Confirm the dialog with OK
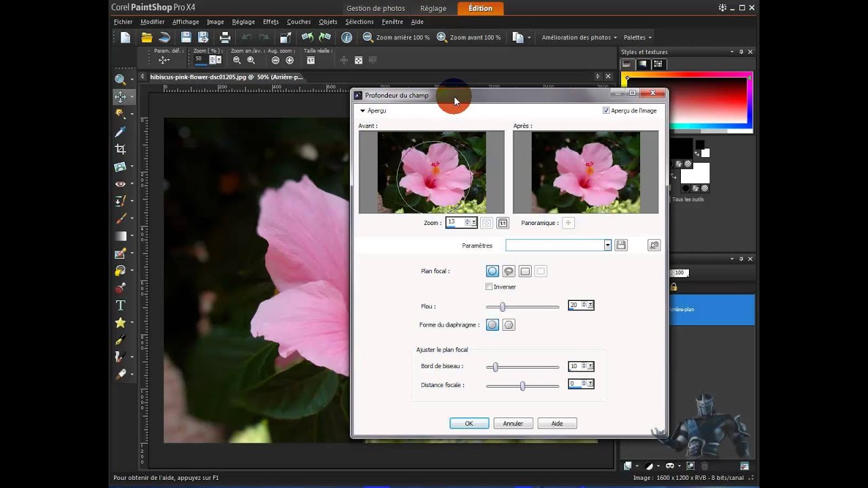The width and height of the screenshot is (868, 488). point(469,424)
